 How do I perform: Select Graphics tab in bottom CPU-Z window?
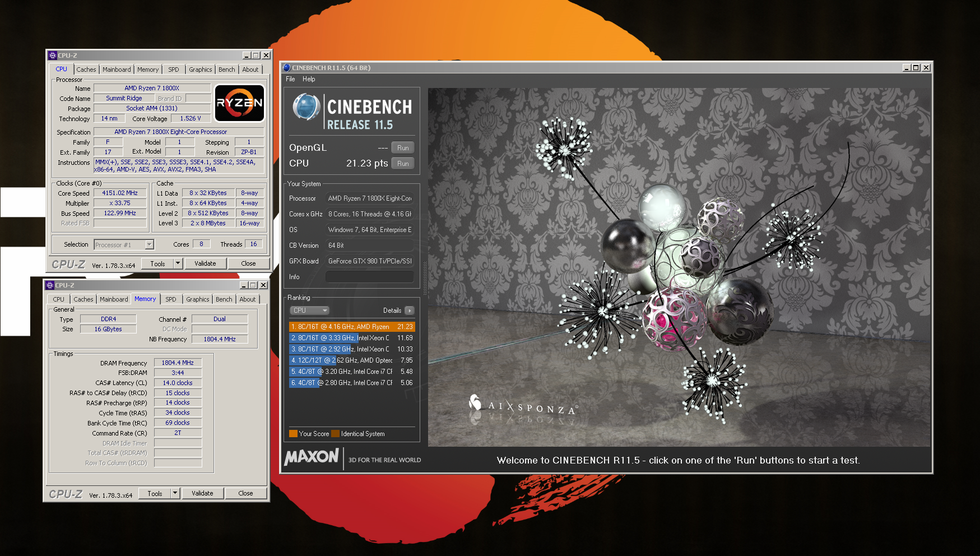click(198, 299)
